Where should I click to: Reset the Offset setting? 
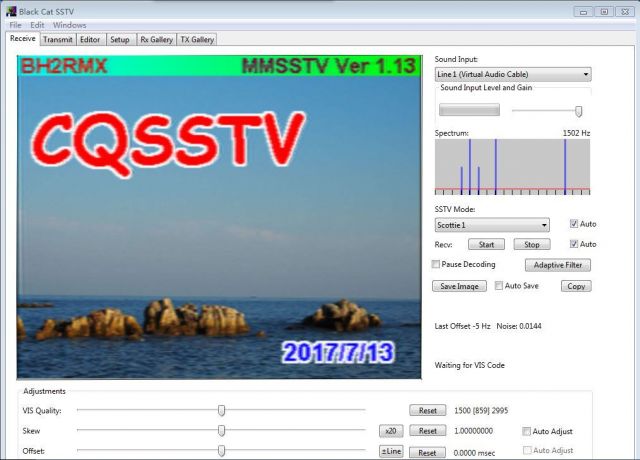[428, 452]
